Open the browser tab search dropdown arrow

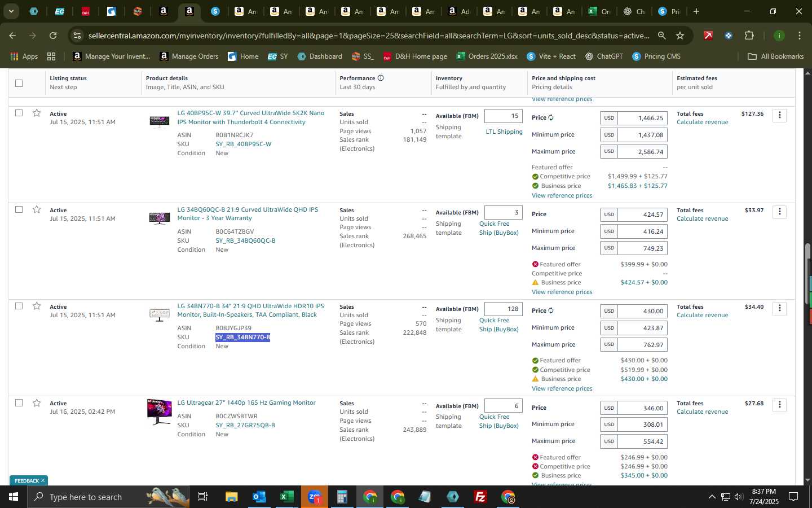pyautogui.click(x=11, y=11)
